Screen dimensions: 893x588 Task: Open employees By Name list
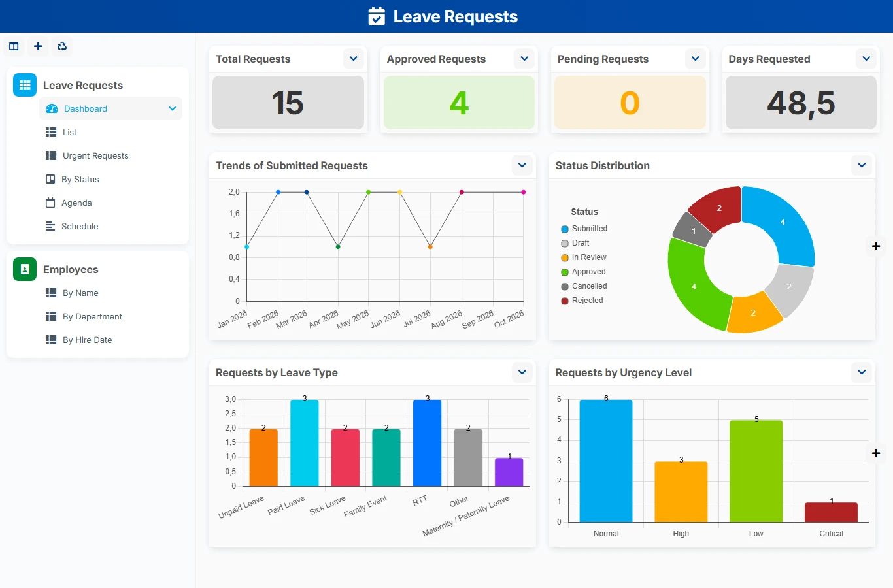[x=110, y=293]
